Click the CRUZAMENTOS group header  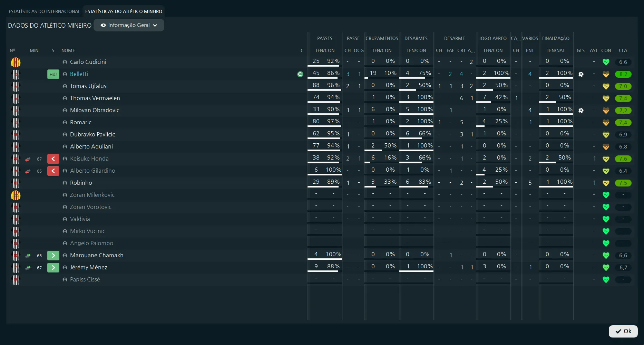tap(382, 38)
